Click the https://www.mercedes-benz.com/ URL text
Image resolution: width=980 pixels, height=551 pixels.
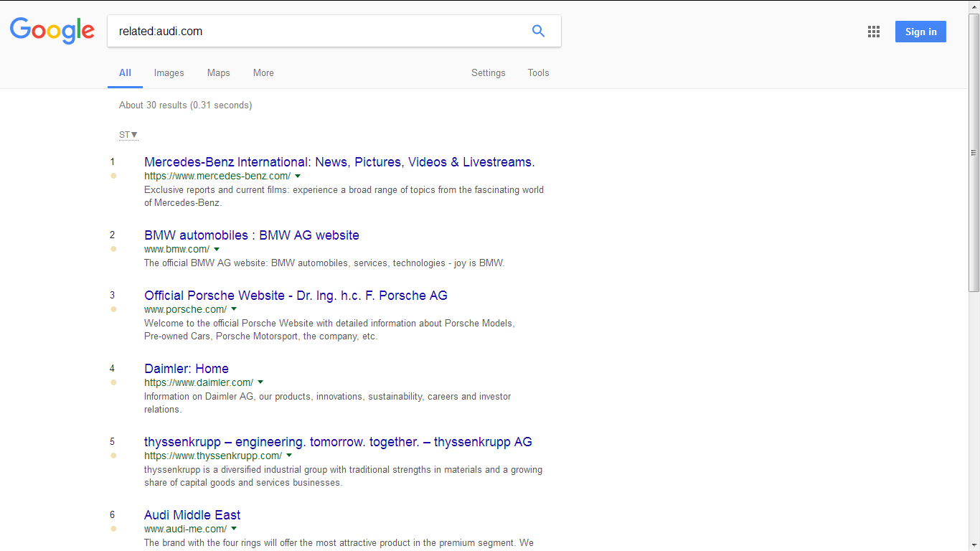(217, 176)
